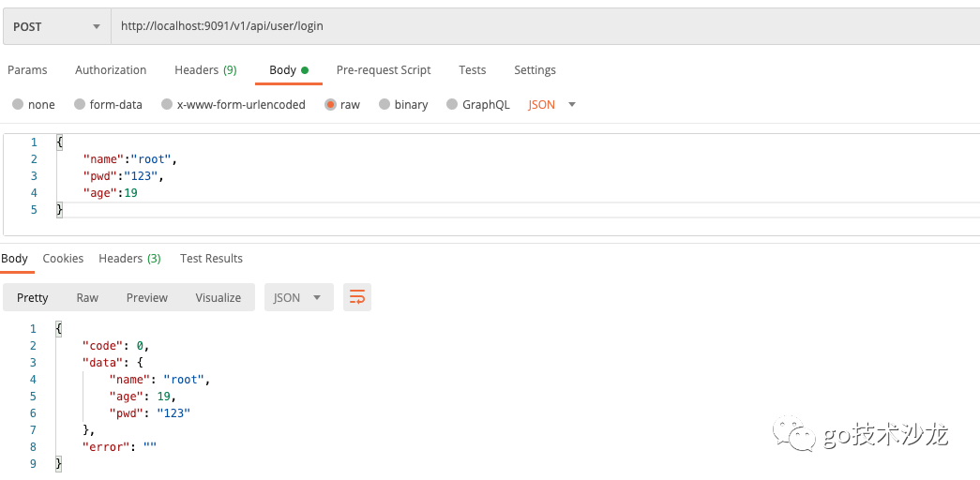
Task: Select the request Body tab
Action: coord(289,70)
